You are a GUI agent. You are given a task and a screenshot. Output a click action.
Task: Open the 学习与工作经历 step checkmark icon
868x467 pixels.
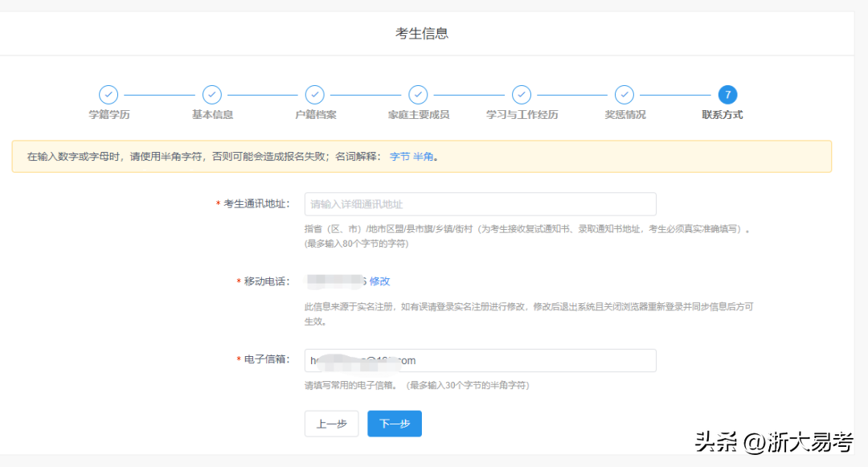(x=522, y=95)
